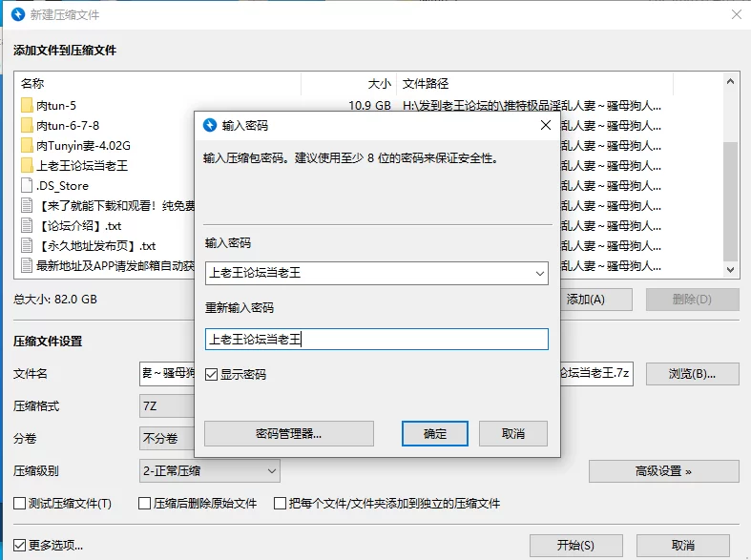Screen dimensions: 751x560
Task: Click the Bandizip logo in password dialog title
Action: tap(210, 125)
